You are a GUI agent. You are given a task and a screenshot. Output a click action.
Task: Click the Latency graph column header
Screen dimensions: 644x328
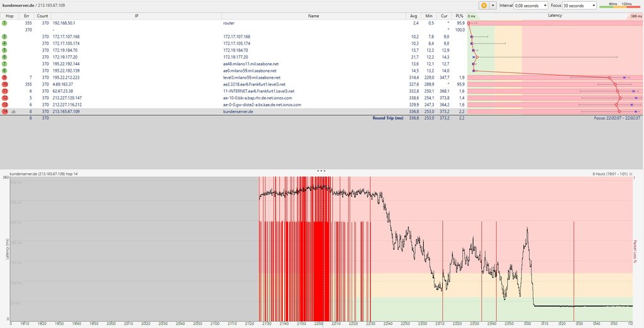[555, 16]
